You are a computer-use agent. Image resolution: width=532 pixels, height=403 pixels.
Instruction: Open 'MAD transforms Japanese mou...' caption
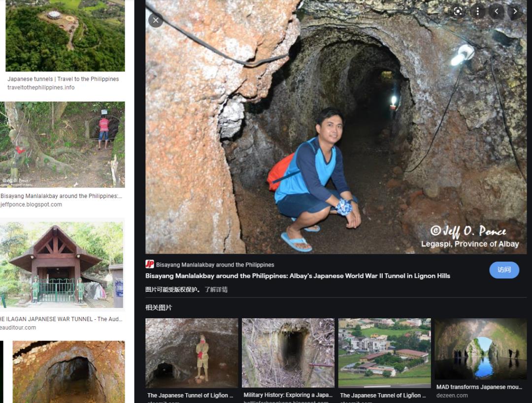[x=479, y=387]
